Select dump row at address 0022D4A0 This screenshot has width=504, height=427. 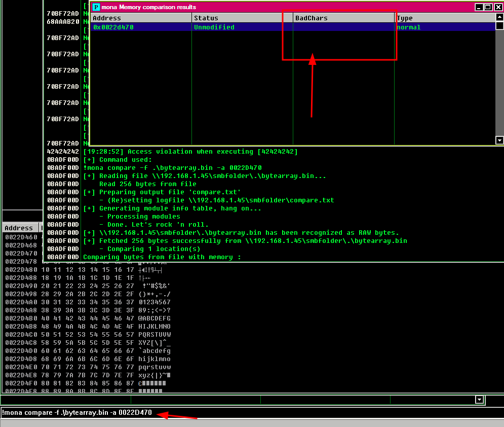(20, 302)
